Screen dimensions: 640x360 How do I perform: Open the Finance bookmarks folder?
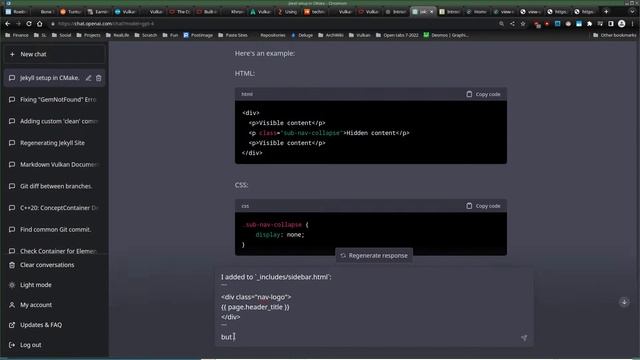(x=17, y=35)
